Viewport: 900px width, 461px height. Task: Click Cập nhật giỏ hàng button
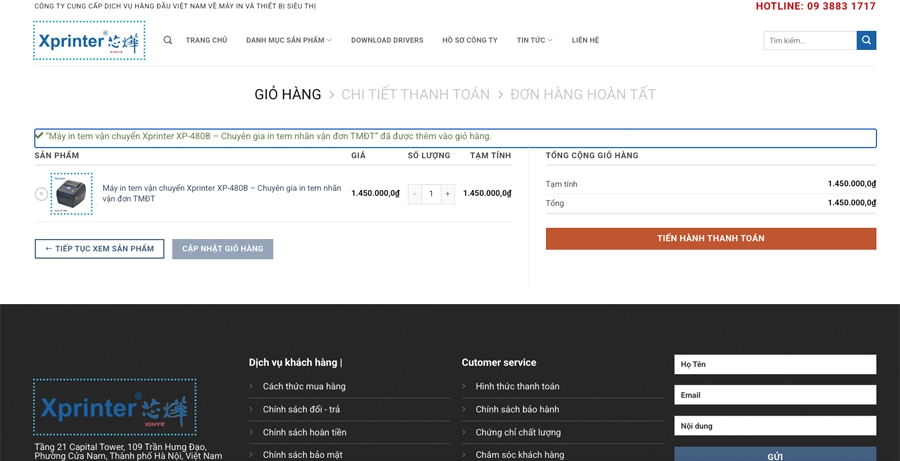(222, 249)
